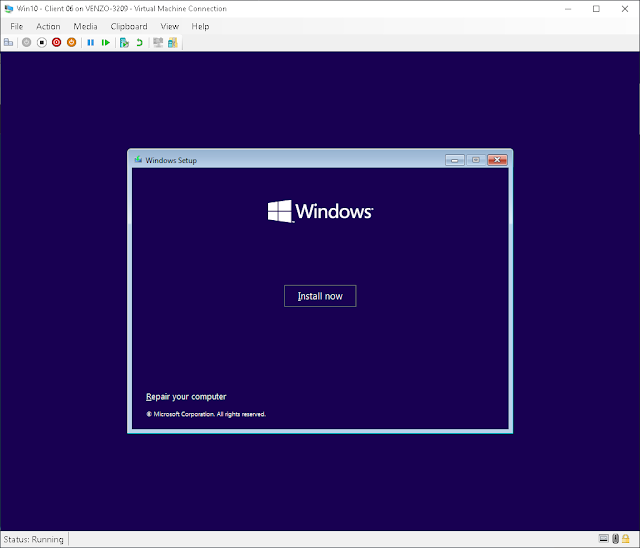Turn off the VM with the black square icon

tap(42, 42)
